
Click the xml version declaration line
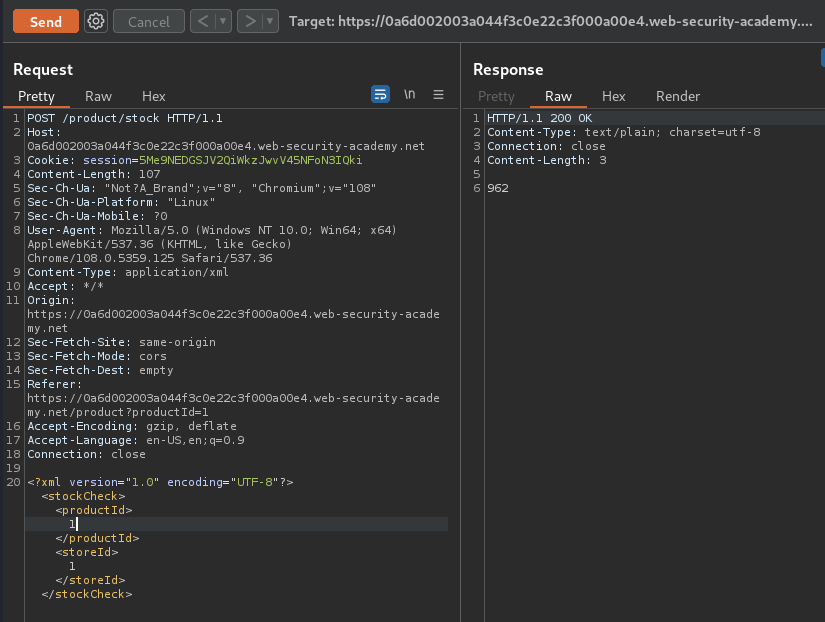coord(160,482)
